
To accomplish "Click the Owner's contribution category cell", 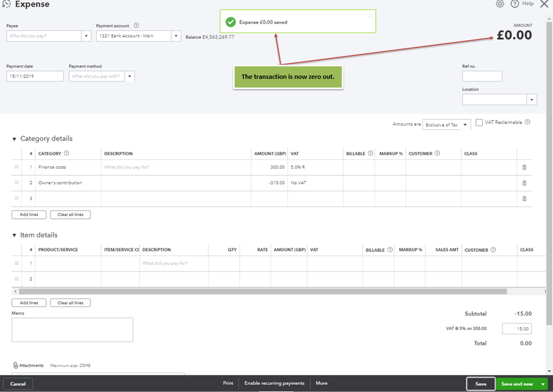I will [69, 183].
